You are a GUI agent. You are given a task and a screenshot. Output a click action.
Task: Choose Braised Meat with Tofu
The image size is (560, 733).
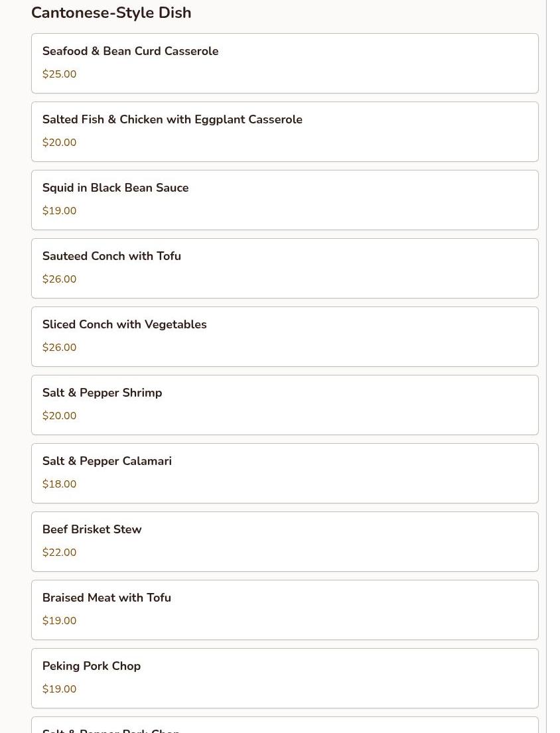[x=285, y=609]
